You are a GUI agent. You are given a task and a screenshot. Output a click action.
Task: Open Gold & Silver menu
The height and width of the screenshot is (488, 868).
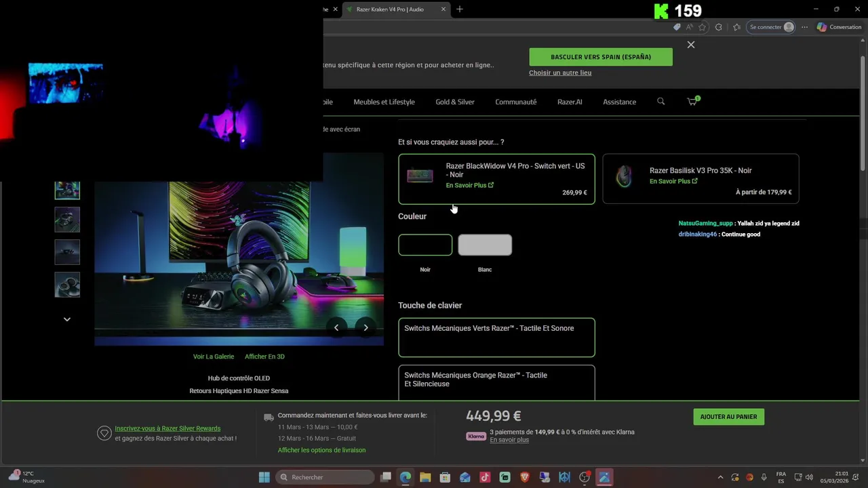(x=455, y=102)
